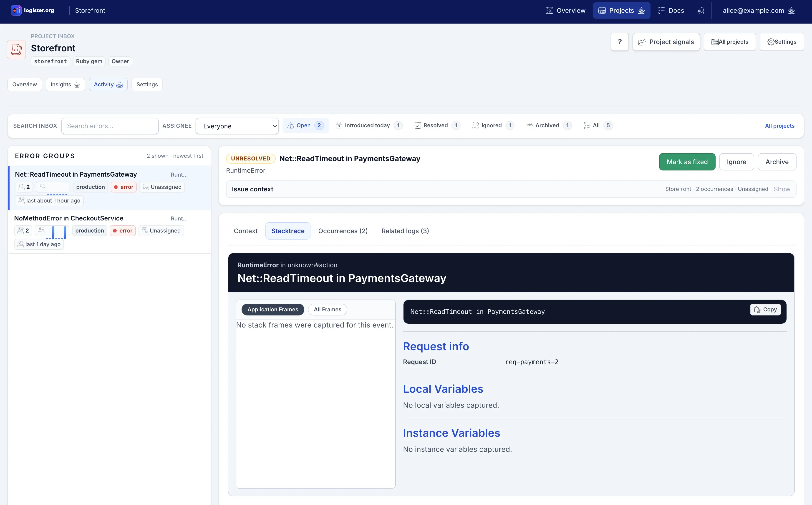The image size is (812, 505).
Task: Switch to All Frames view
Action: 328,310
